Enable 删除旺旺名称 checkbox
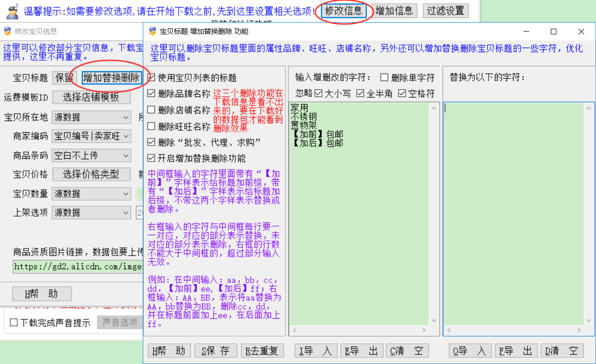The height and width of the screenshot is (364, 596). click(151, 126)
